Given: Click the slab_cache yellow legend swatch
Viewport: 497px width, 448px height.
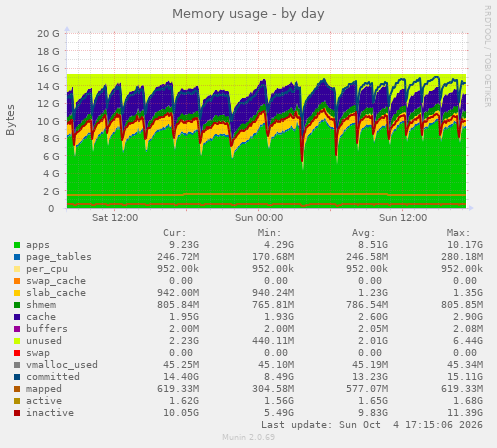Looking at the screenshot, I should [17, 293].
